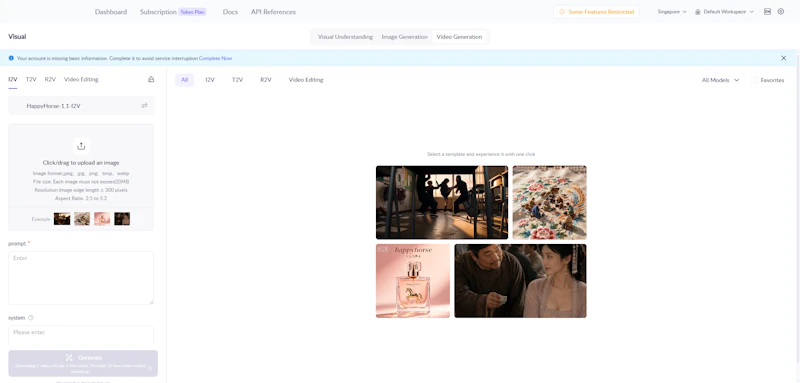
Task: Open Docs in top navigation
Action: tap(230, 12)
